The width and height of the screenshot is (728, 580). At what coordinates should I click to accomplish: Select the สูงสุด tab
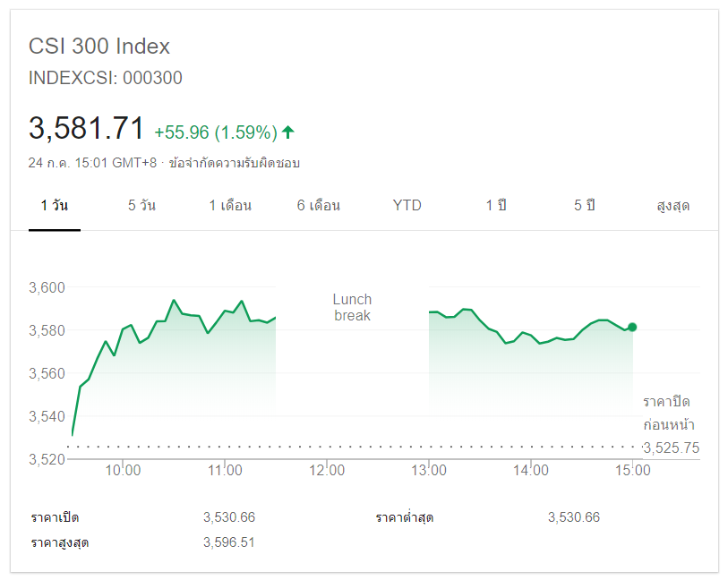tap(673, 206)
